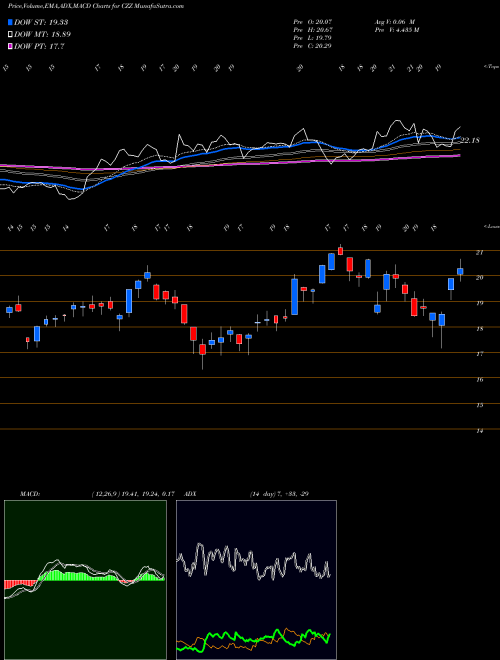Click the price axis label 16
Image resolution: width=500 pixels, height=660 pixels.
pyautogui.click(x=479, y=380)
